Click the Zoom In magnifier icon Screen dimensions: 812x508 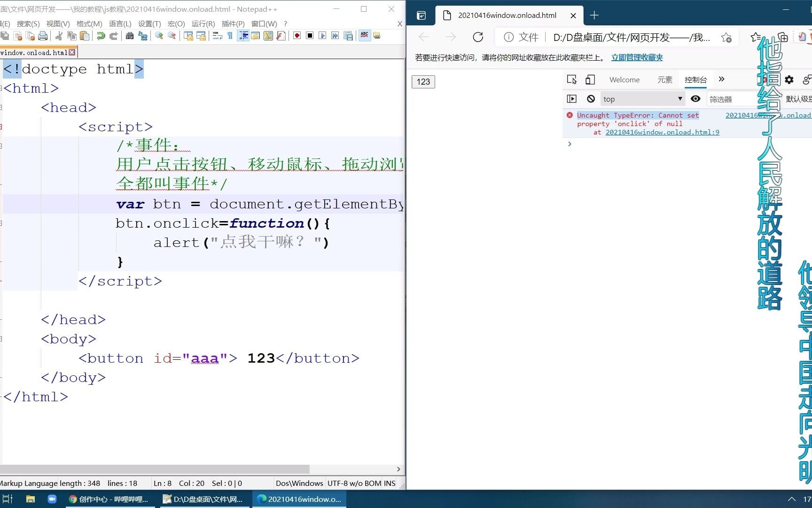pyautogui.click(x=159, y=36)
